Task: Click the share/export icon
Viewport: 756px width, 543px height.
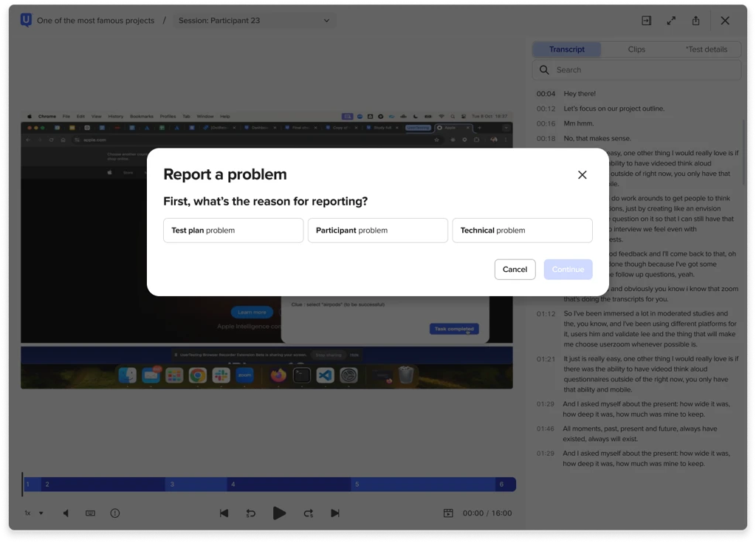Action: 695,21
